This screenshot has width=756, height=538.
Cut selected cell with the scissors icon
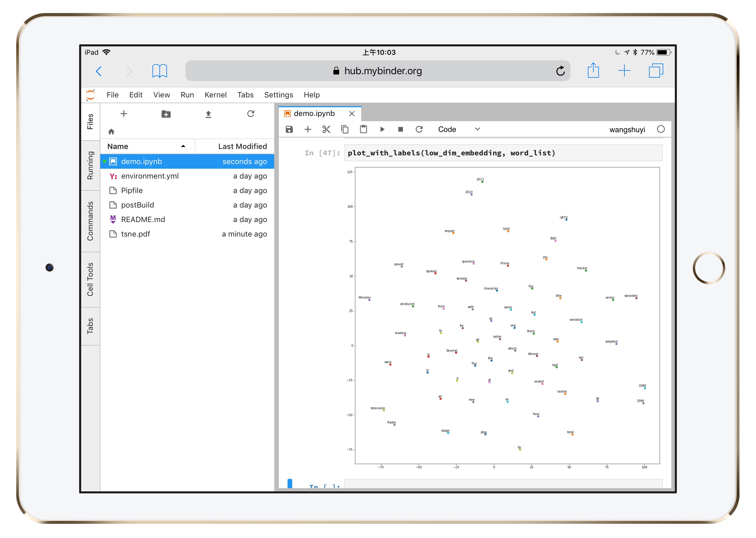(x=326, y=129)
